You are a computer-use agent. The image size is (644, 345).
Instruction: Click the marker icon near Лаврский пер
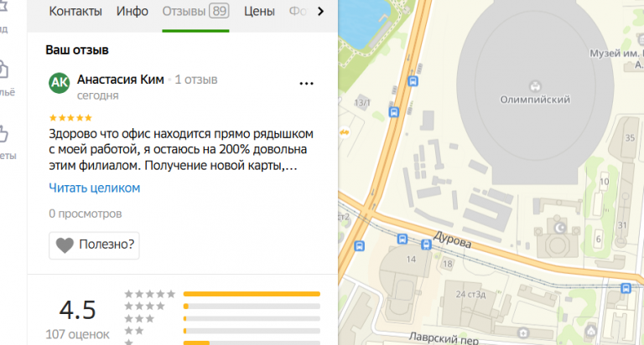(x=523, y=333)
